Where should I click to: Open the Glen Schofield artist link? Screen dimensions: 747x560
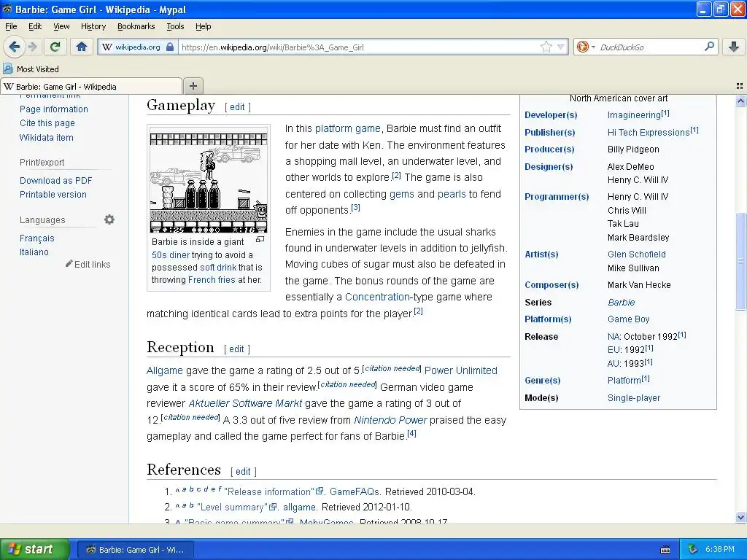click(x=636, y=254)
